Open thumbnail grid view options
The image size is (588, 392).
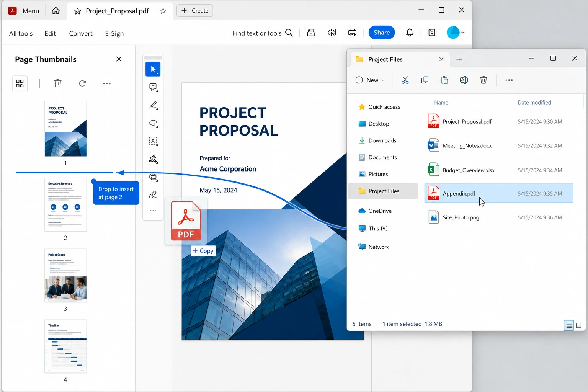point(20,83)
